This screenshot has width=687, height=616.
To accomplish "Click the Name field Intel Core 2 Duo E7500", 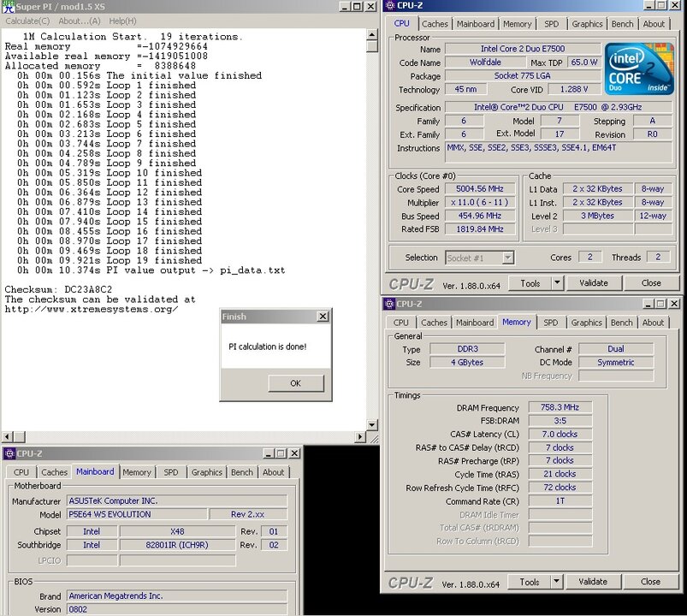I will coord(523,49).
